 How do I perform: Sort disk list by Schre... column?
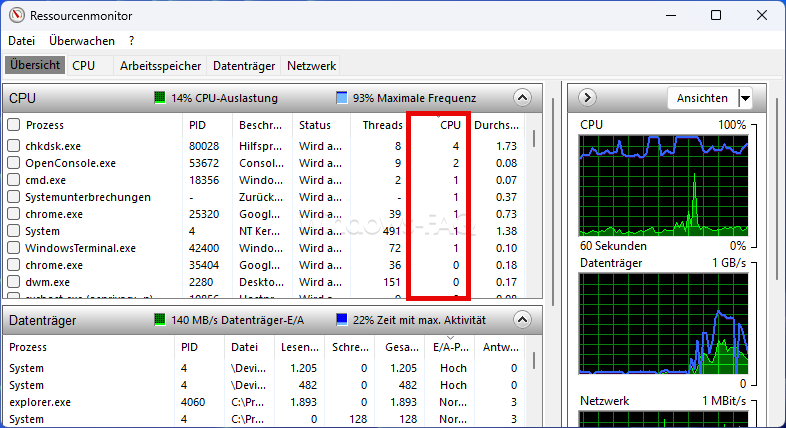point(350,347)
